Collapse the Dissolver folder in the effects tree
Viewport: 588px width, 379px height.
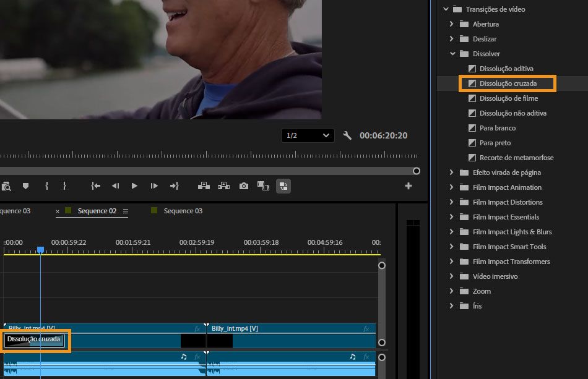point(452,54)
